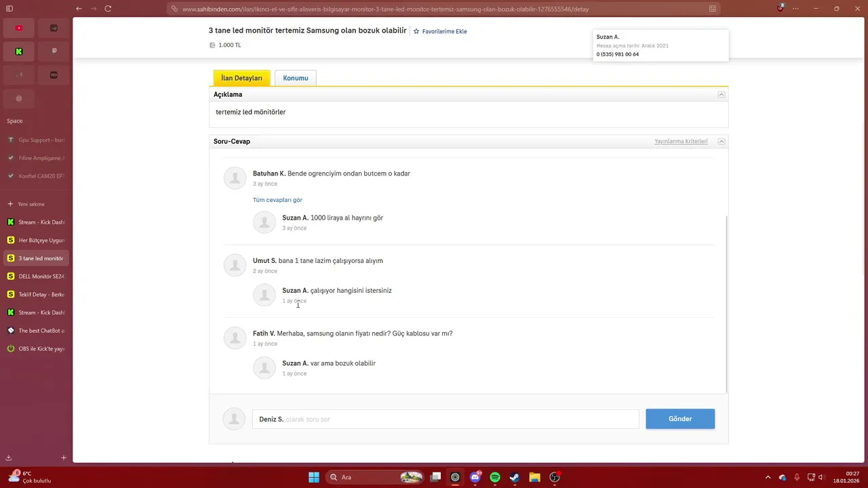Click 'tertemiz led mönitörler' description text
The width and height of the screenshot is (868, 488).
click(251, 112)
